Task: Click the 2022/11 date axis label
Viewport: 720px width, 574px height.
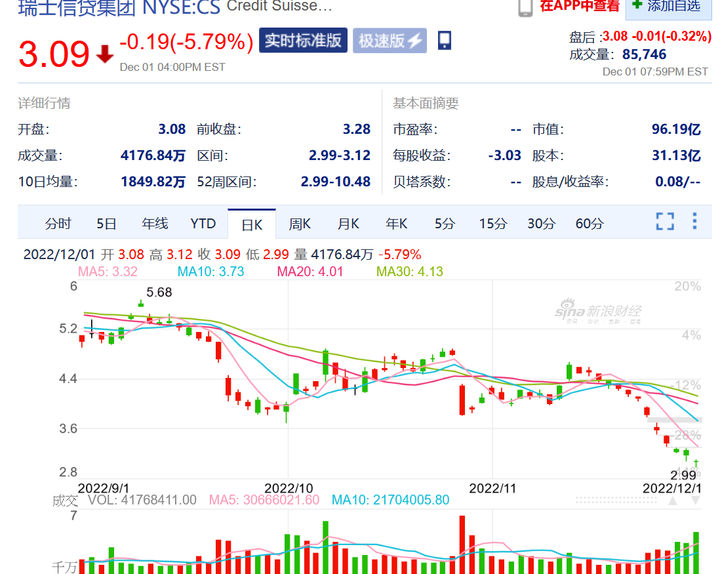Action: 492,488
